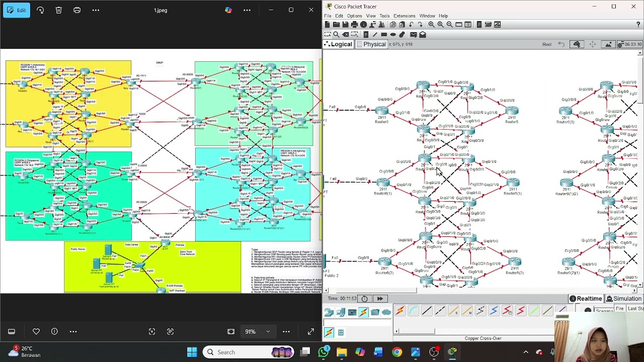The width and height of the screenshot is (644, 362).
Task: Click the Back arrow in workspace bar
Action: click(561, 44)
